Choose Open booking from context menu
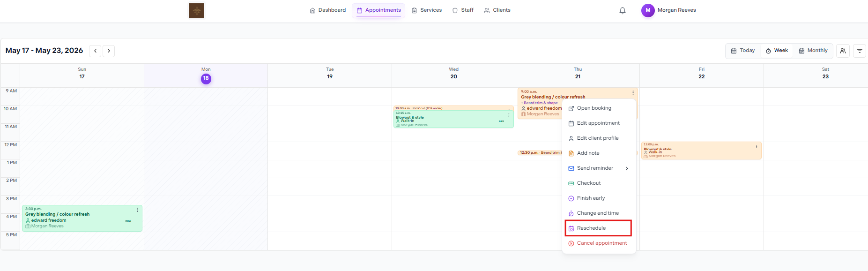The image size is (868, 271). click(x=599, y=108)
